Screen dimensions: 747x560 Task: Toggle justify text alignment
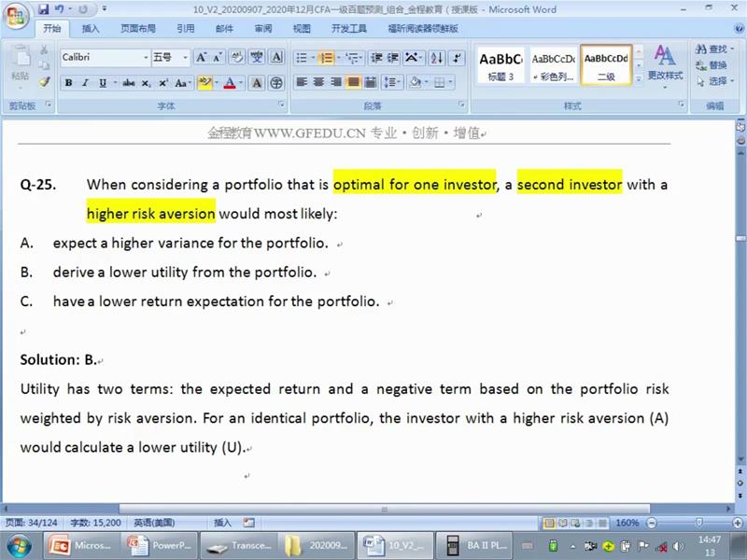[353, 82]
